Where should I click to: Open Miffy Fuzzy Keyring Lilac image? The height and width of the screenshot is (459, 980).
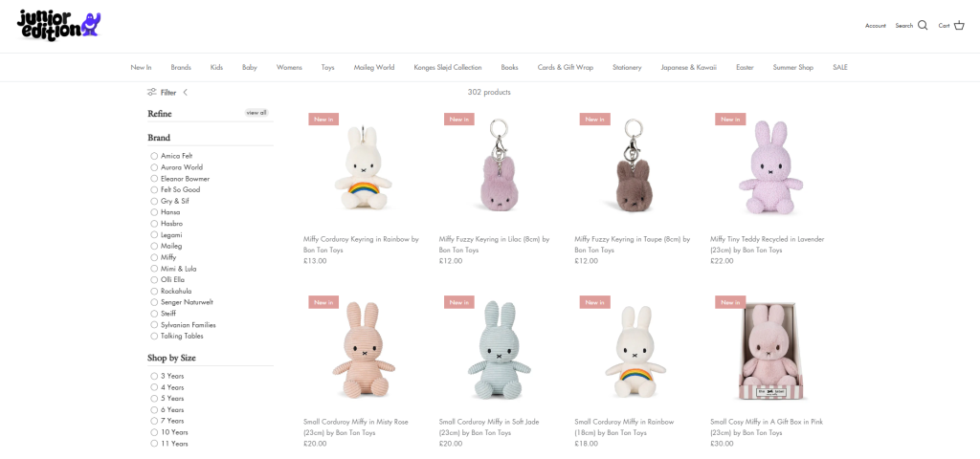coord(499,168)
